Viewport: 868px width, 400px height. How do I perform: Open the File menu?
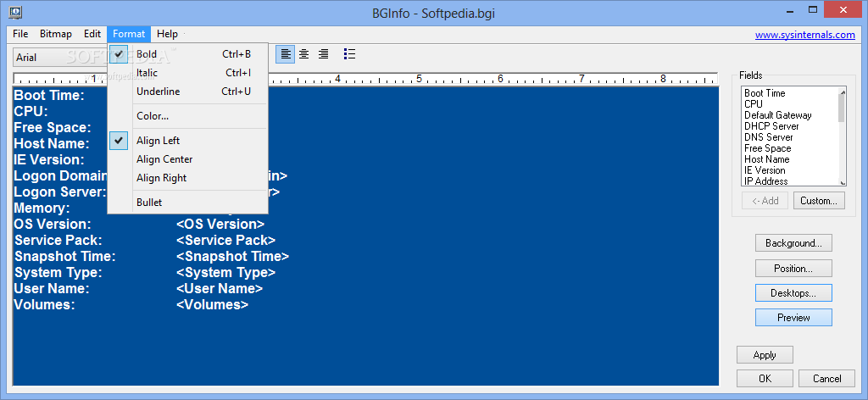point(20,34)
